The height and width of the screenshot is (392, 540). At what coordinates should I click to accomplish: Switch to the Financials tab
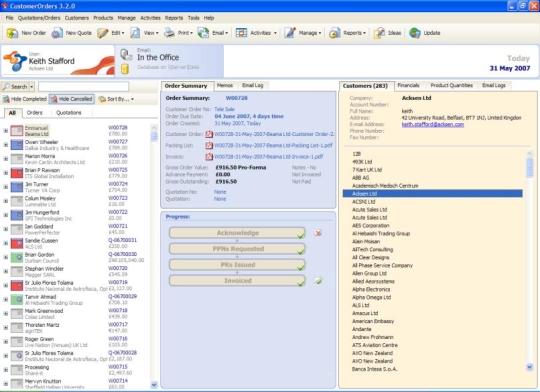pyautogui.click(x=408, y=85)
